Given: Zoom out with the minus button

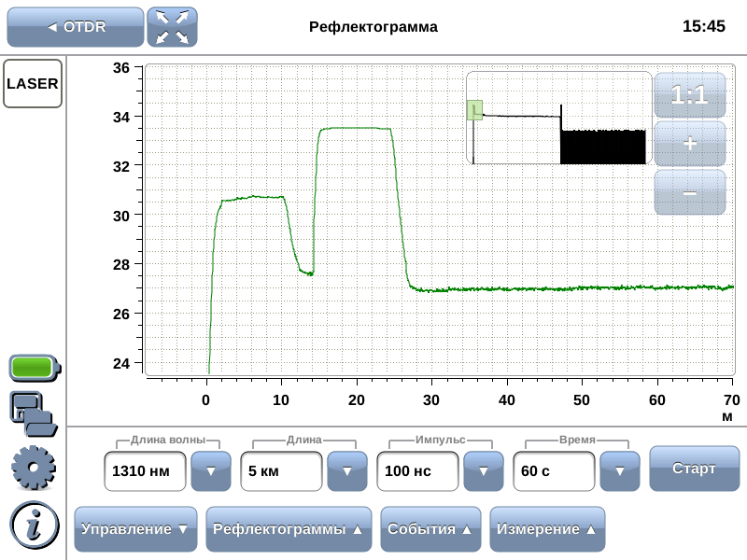Looking at the screenshot, I should (690, 192).
